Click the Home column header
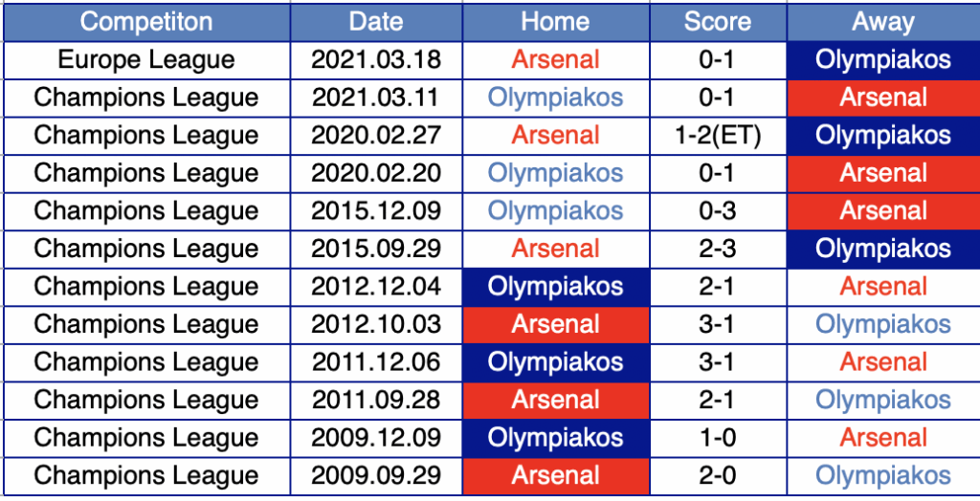This screenshot has width=980, height=501. (556, 23)
